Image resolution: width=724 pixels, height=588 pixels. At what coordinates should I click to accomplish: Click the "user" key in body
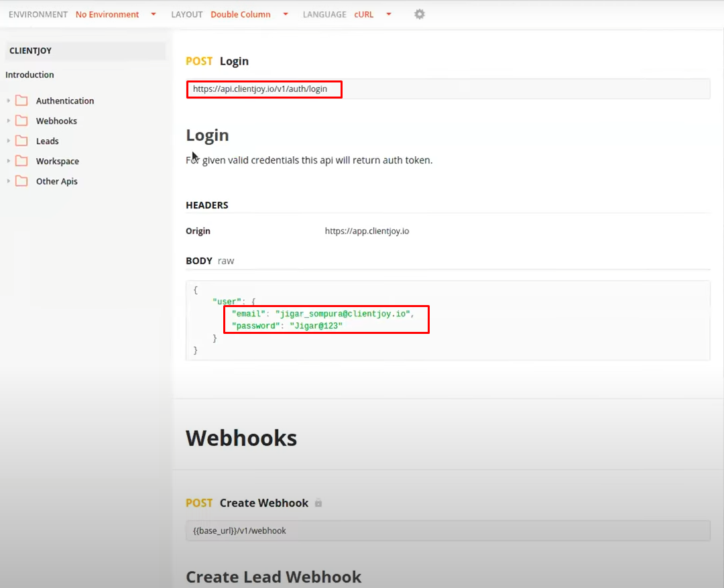pos(227,302)
